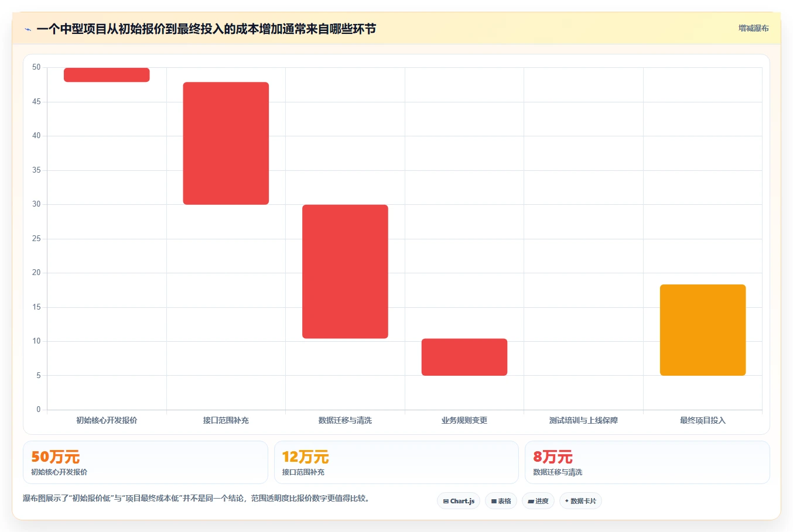Click the y-axis value 20
793x532 pixels.
(x=36, y=273)
